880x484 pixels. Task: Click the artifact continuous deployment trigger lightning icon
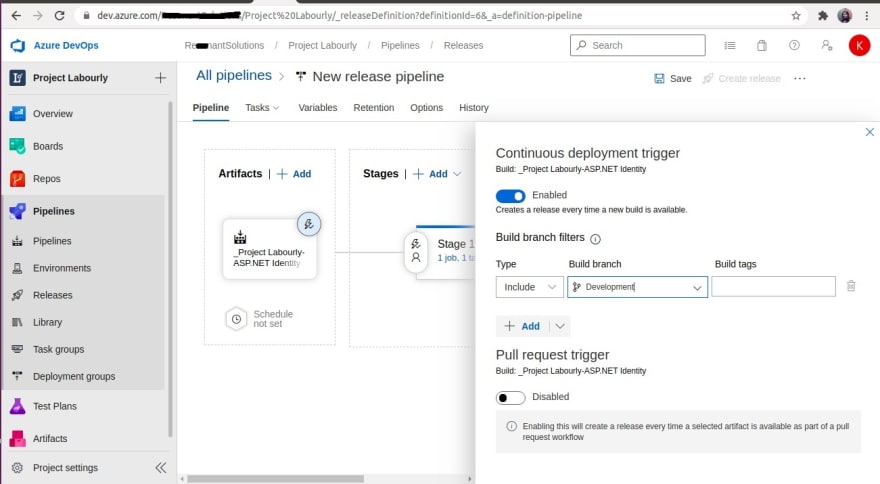point(309,224)
